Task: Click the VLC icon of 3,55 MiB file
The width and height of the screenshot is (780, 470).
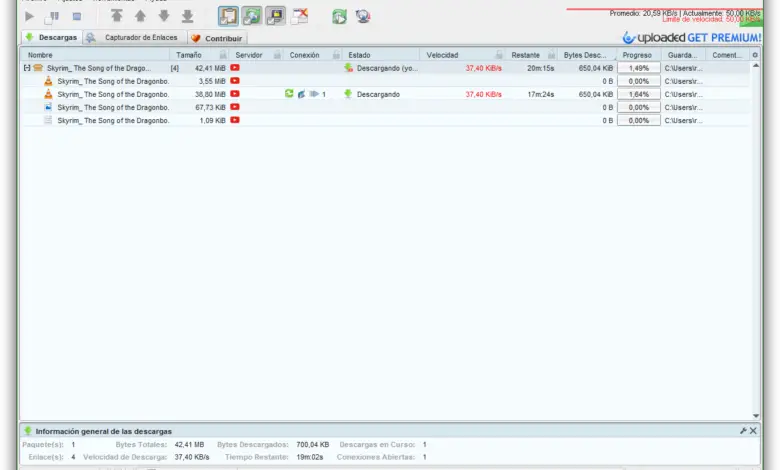Action: [x=48, y=81]
